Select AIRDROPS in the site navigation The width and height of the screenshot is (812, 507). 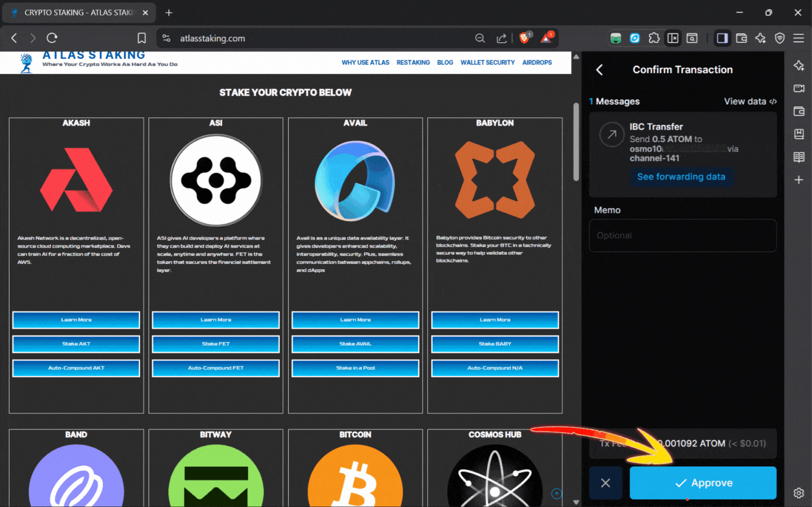(536, 62)
